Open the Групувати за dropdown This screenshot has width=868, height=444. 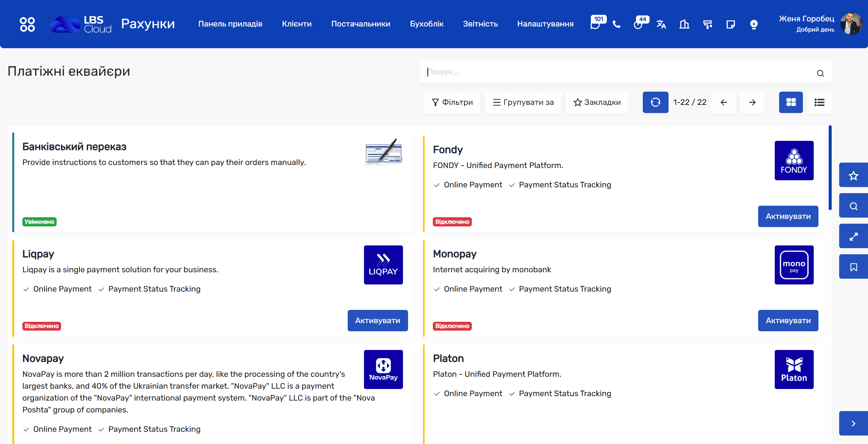coord(523,102)
